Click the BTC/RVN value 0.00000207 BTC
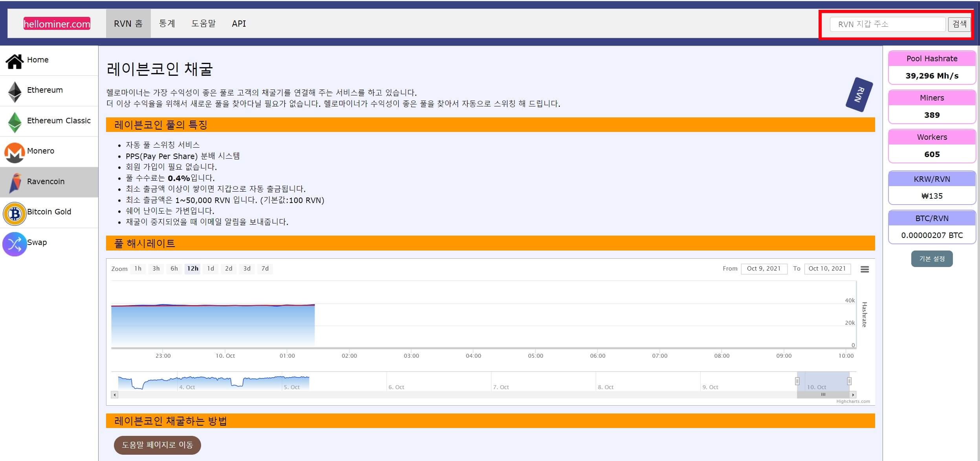 pyautogui.click(x=932, y=235)
